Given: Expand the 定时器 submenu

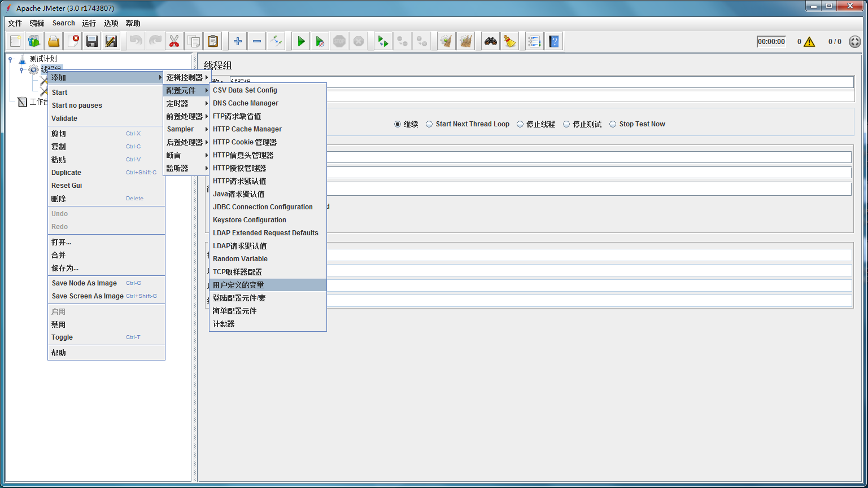Looking at the screenshot, I should 187,103.
